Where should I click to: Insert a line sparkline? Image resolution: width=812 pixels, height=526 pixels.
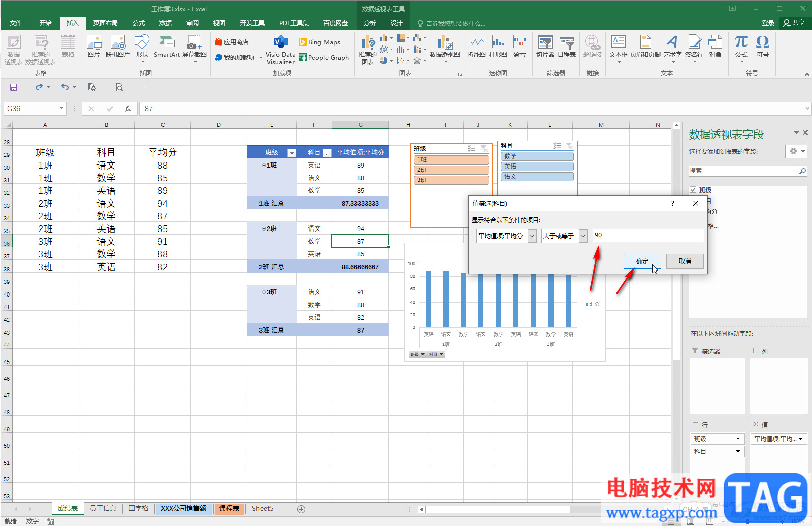pyautogui.click(x=476, y=46)
